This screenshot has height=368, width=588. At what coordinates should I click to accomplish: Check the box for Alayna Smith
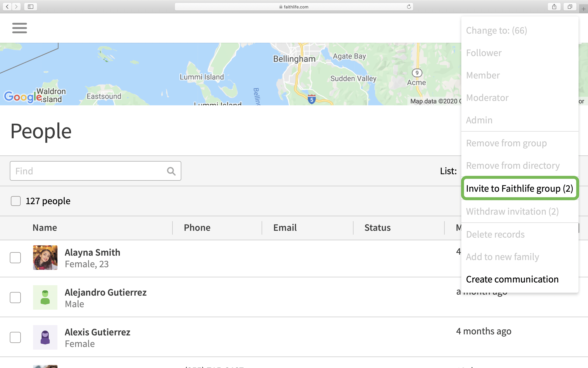(15, 257)
